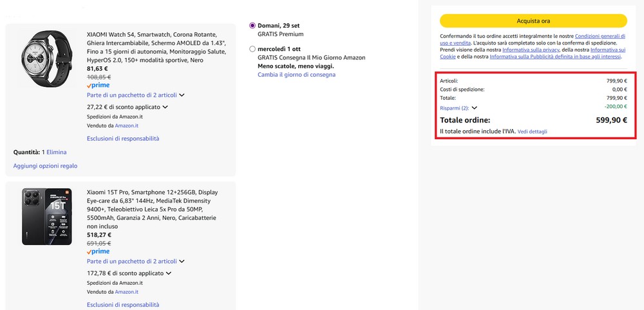Expand the '172,78 € di sconto applicato' dropdown
The width and height of the screenshot is (644, 310).
[169, 273]
